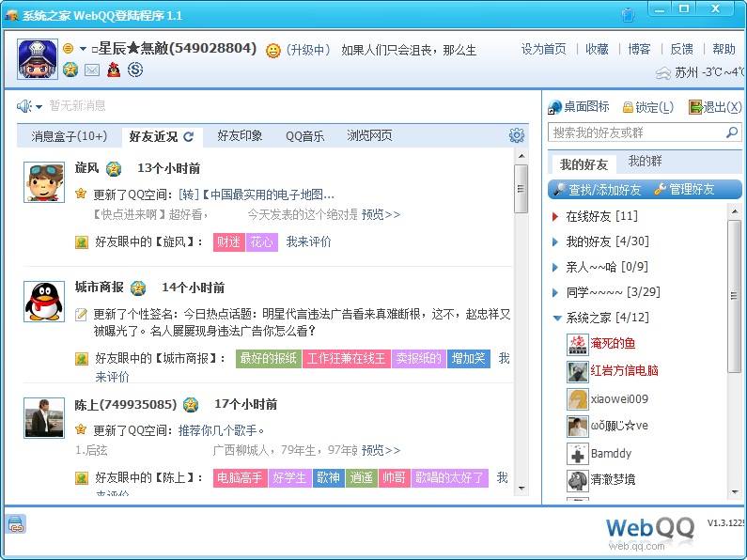Click the star badge next to 陈上
Image resolution: width=747 pixels, height=560 pixels.
coord(191,405)
